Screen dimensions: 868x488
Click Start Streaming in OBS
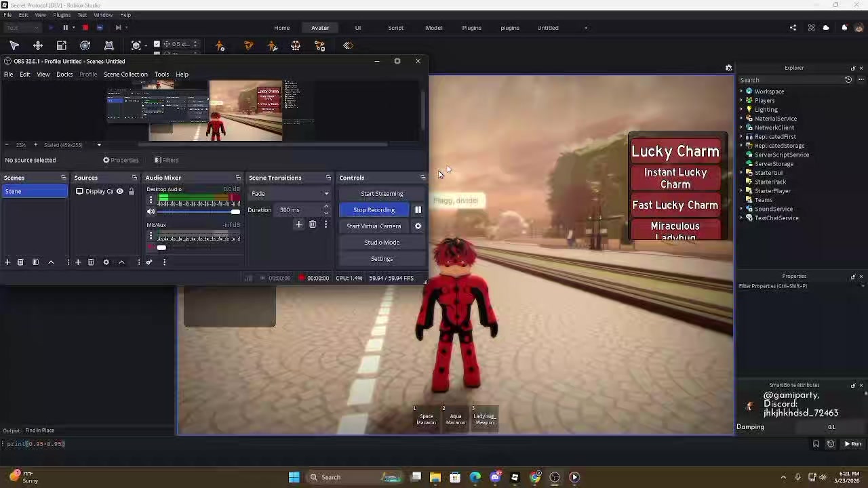click(x=382, y=194)
